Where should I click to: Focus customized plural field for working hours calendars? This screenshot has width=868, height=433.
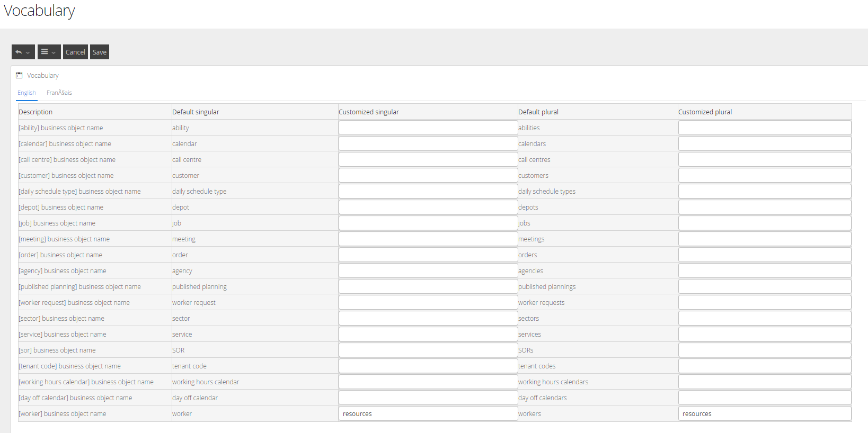765,382
